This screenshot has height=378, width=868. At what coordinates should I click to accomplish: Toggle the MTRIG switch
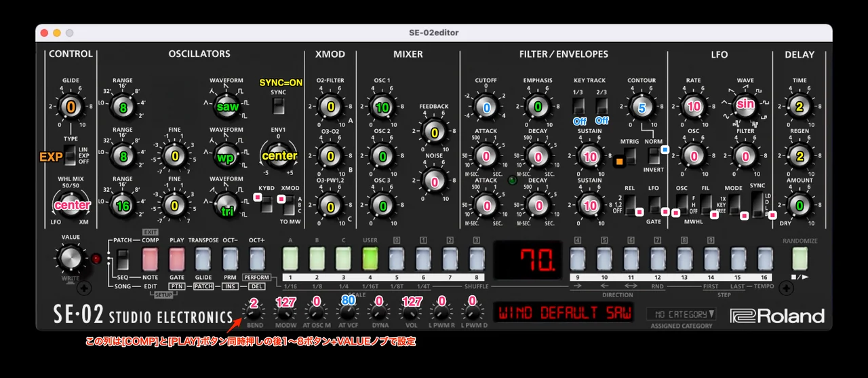pos(630,157)
